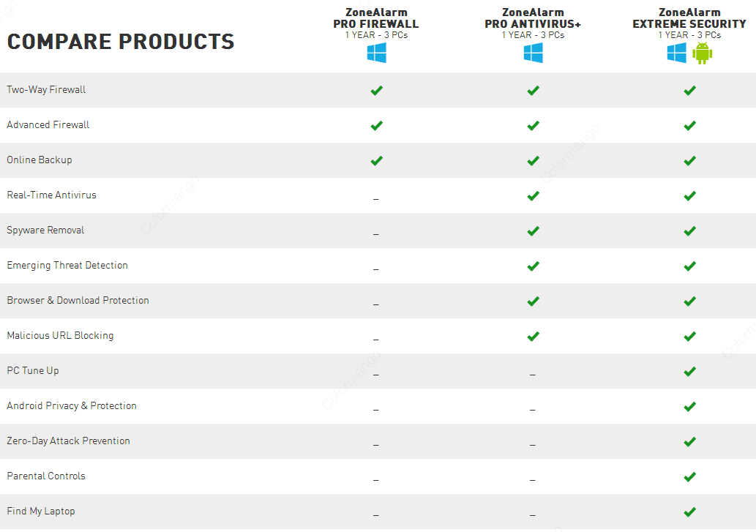
Task: Click Windows logo under Pro Antivirus+
Action: click(x=534, y=53)
